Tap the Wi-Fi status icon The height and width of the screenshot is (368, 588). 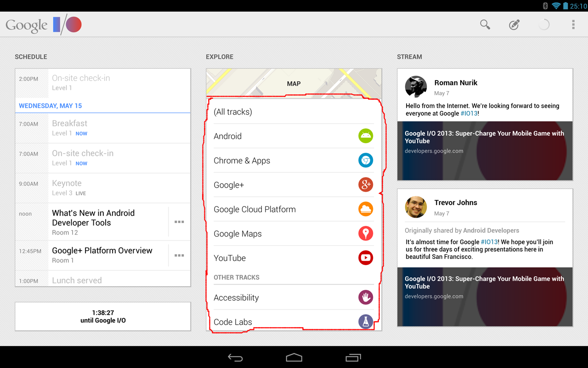(x=556, y=6)
